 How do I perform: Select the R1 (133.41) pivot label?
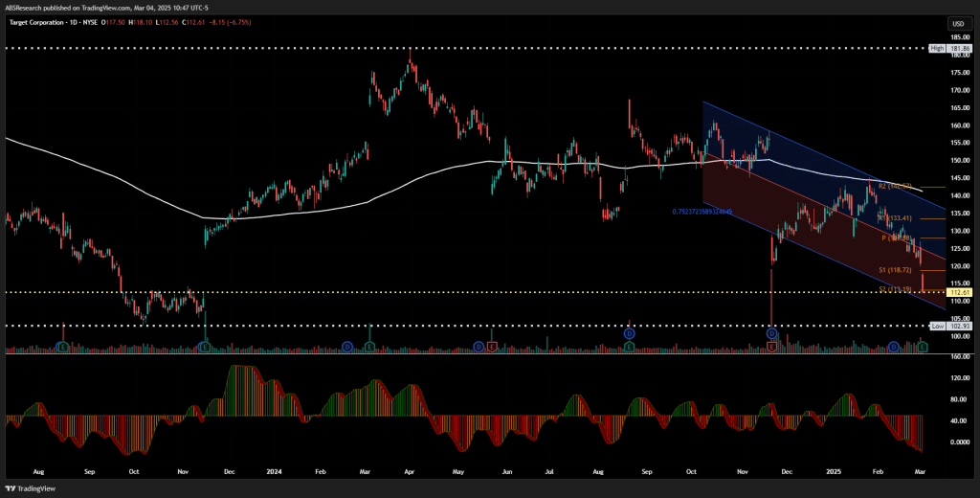(895, 218)
